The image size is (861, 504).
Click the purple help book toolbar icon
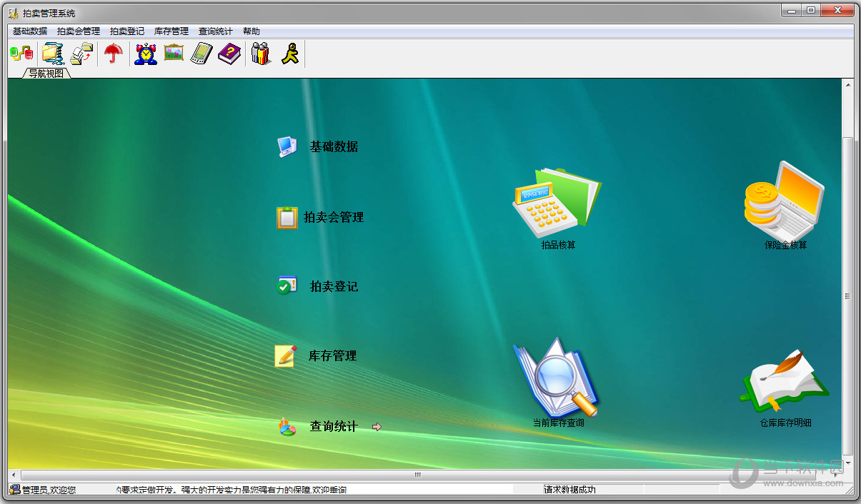(x=230, y=54)
